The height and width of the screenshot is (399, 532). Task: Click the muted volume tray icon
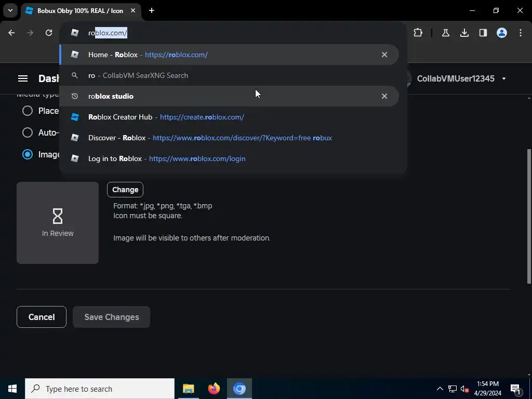[465, 389]
